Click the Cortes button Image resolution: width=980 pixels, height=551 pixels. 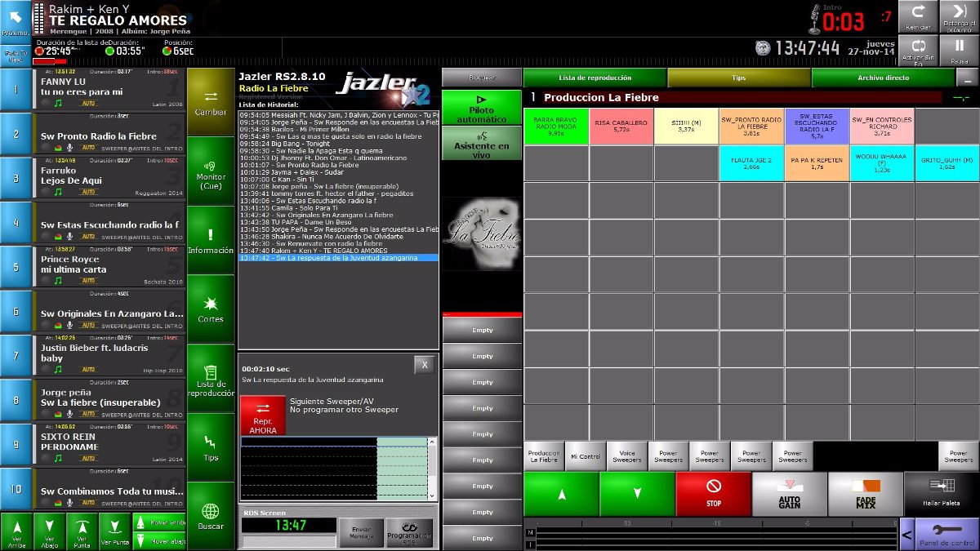pyautogui.click(x=211, y=309)
